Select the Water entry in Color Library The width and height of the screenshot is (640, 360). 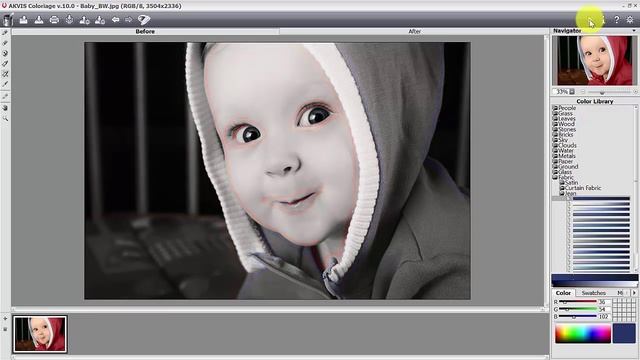click(566, 150)
